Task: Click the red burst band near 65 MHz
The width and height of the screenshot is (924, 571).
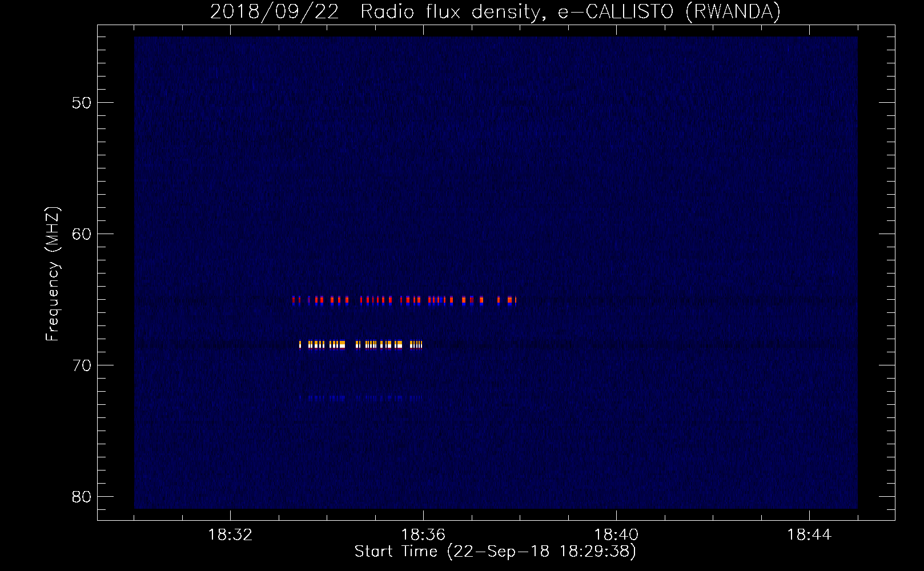Action: point(404,300)
